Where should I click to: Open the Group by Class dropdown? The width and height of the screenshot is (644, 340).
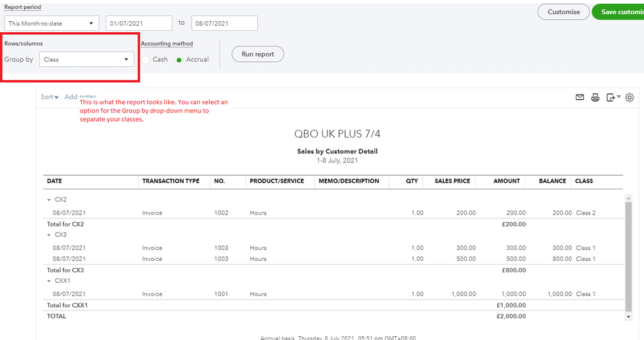click(x=86, y=59)
